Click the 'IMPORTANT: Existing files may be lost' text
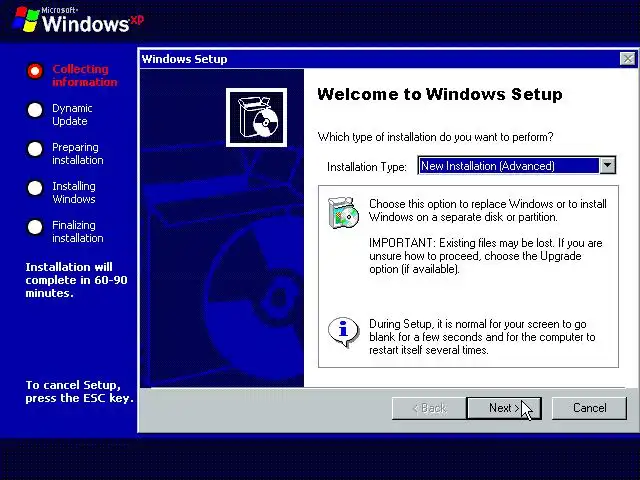The height and width of the screenshot is (480, 640). pos(486,256)
